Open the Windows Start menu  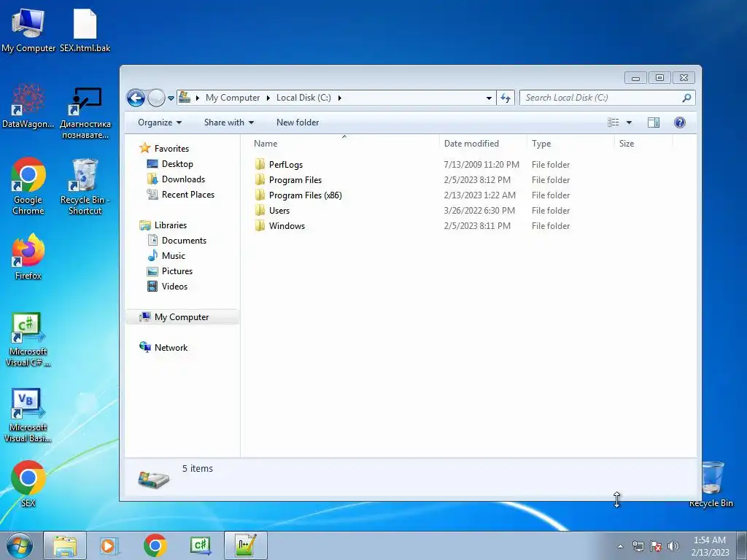(x=19, y=545)
